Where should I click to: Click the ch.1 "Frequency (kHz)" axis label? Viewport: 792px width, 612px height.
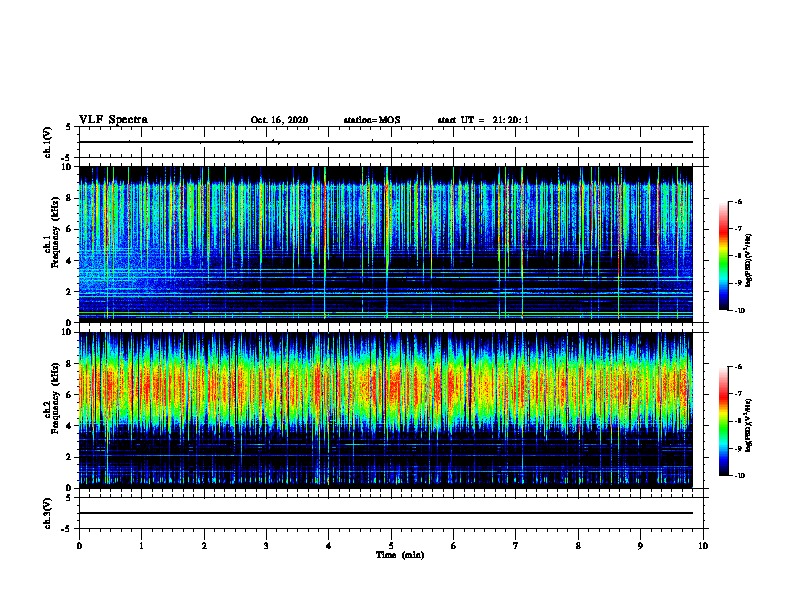click(55, 232)
